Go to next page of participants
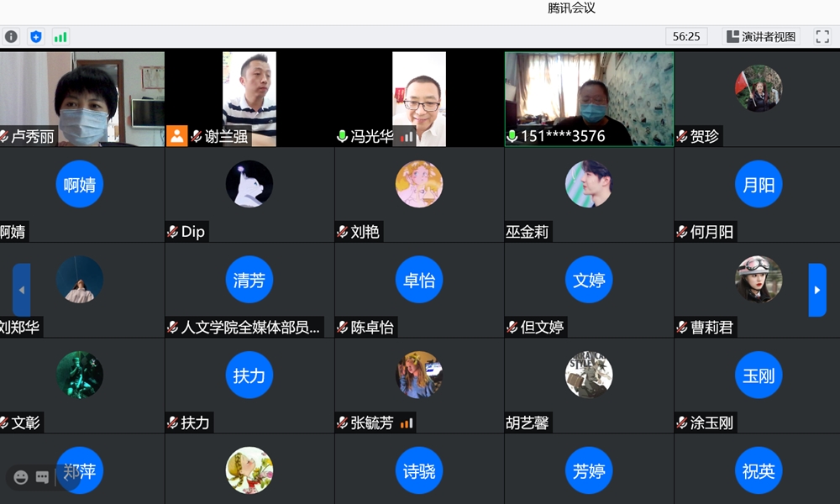 [816, 290]
